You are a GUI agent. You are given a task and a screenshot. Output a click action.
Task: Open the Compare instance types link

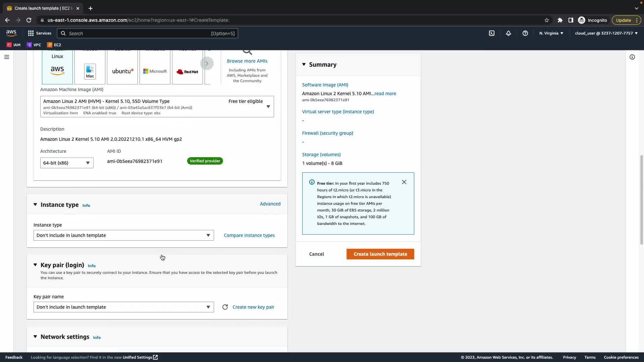coord(249,235)
